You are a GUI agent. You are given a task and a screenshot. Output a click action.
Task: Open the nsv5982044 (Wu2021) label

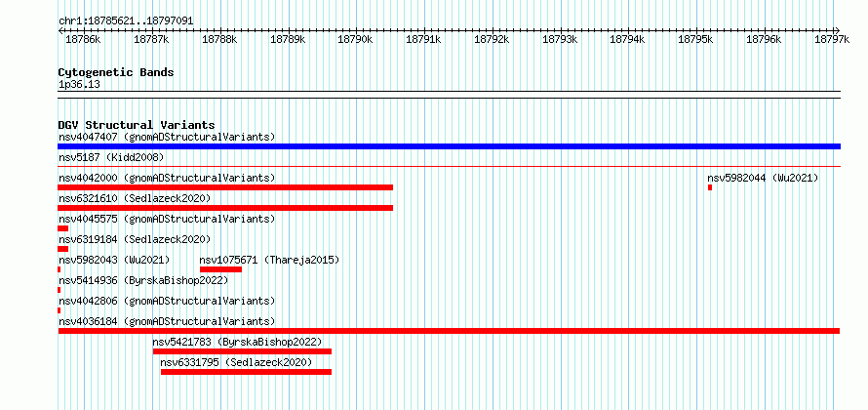pyautogui.click(x=763, y=178)
